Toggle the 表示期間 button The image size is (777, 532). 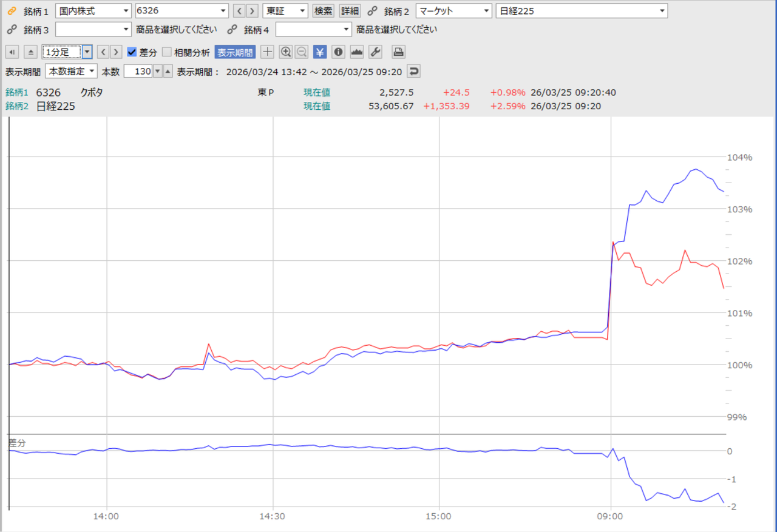pyautogui.click(x=235, y=52)
